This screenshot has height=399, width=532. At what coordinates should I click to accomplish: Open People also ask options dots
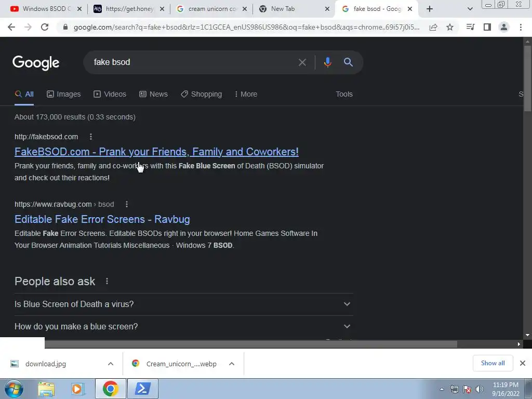click(107, 281)
